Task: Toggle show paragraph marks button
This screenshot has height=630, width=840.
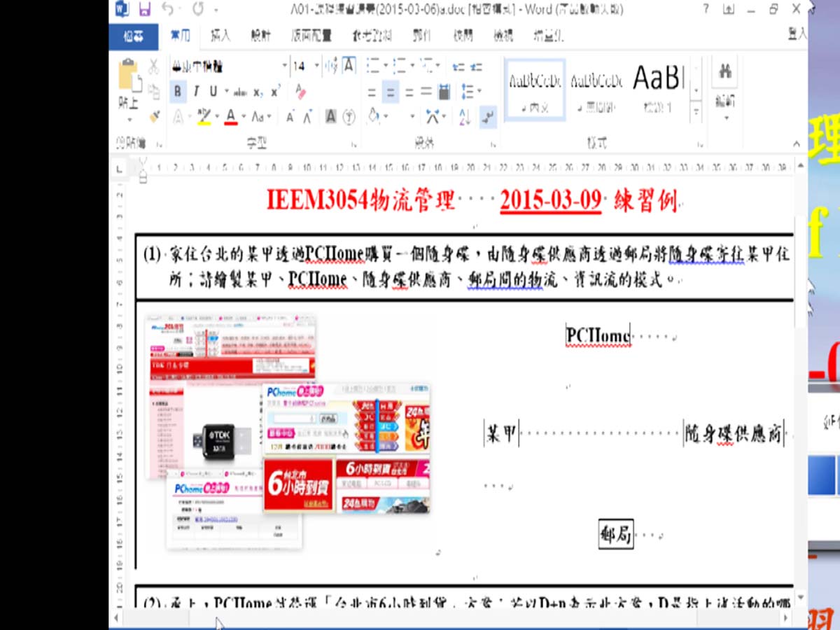Action: 488,116
